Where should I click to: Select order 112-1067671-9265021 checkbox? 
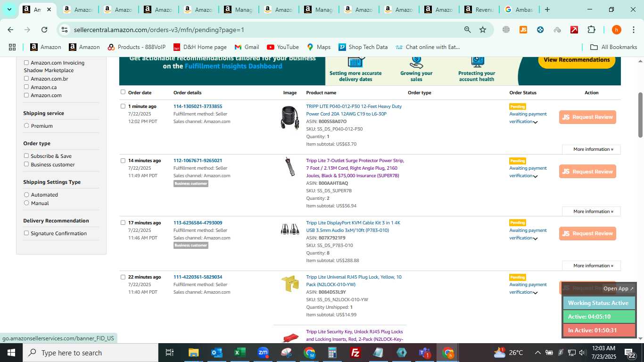[x=123, y=161]
